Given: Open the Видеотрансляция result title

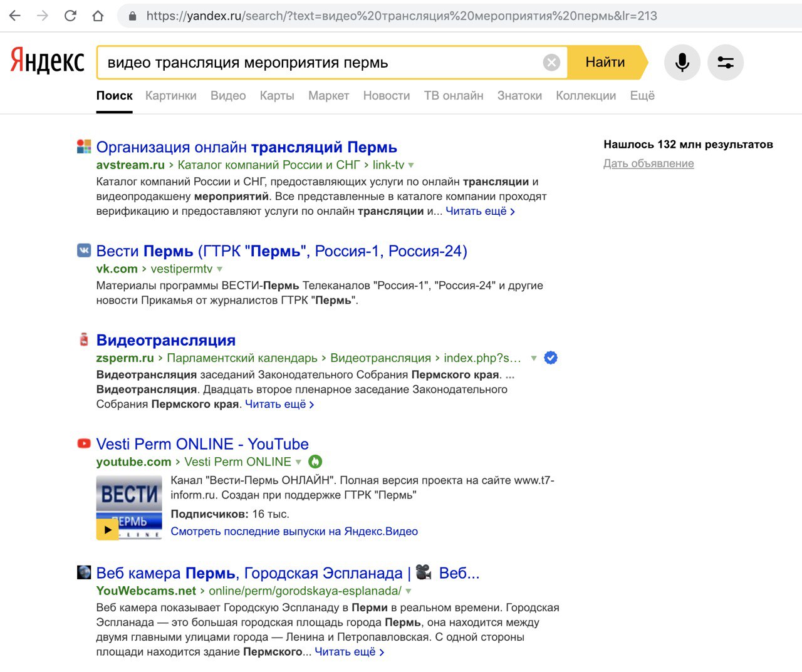Looking at the screenshot, I should [166, 340].
